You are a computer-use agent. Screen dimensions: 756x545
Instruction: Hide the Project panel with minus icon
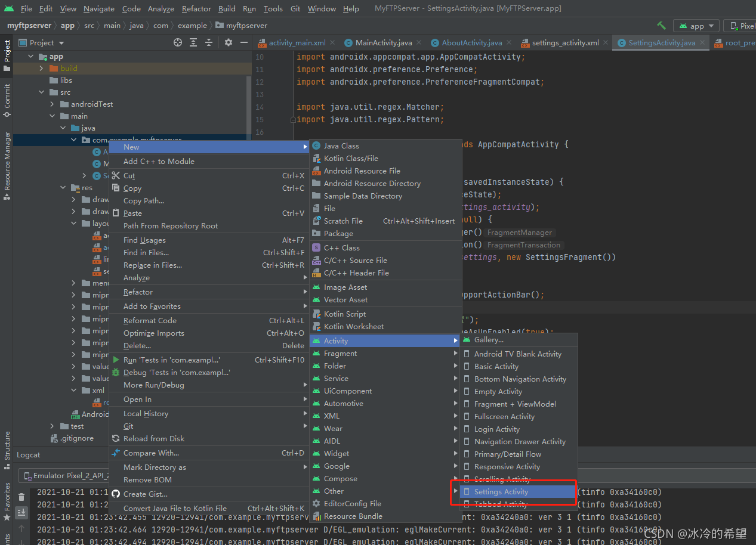click(244, 42)
